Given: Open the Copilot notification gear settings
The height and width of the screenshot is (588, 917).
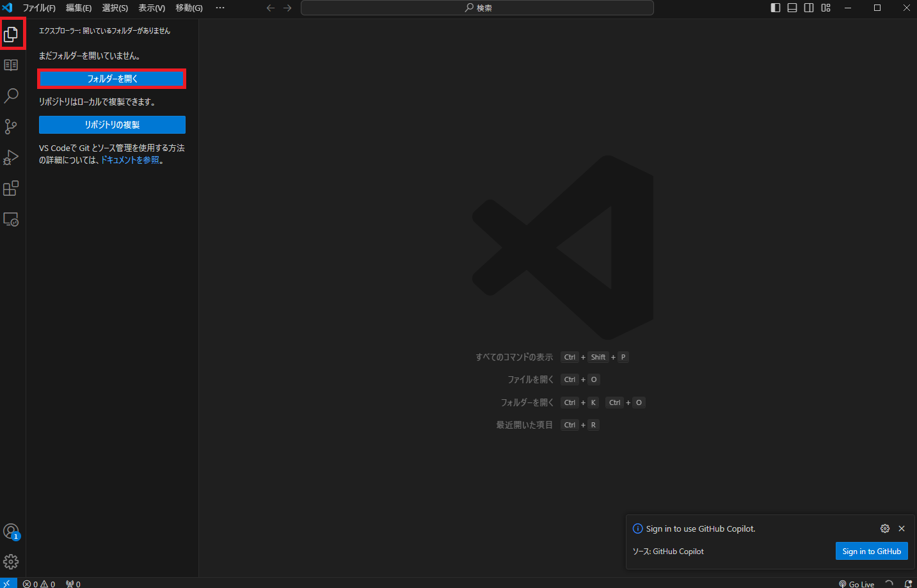Looking at the screenshot, I should pos(885,528).
